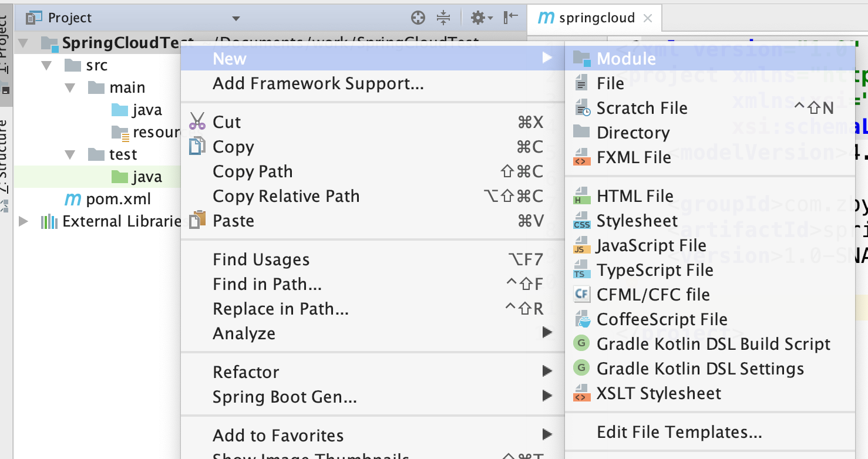
Task: Collapse the test folder arrow
Action: point(70,155)
